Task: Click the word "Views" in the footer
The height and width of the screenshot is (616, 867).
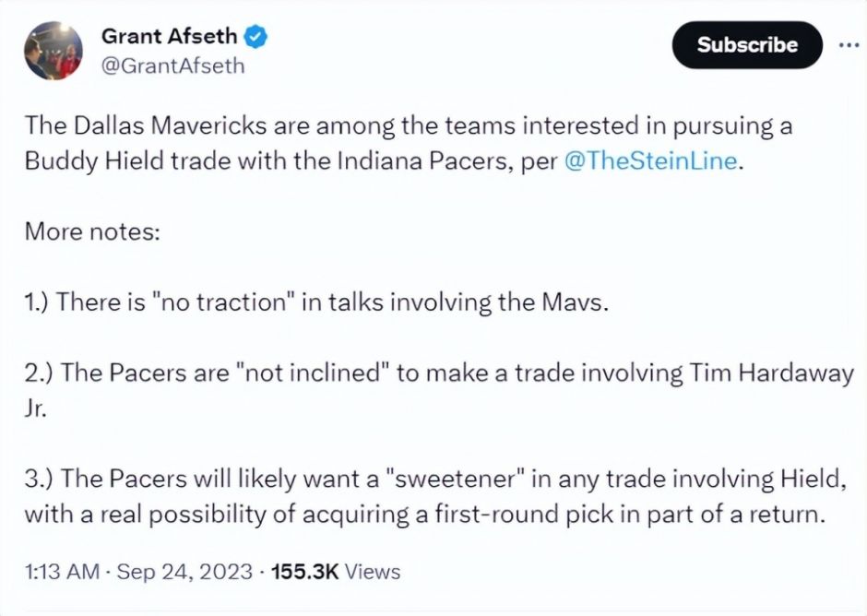Action: click(374, 572)
